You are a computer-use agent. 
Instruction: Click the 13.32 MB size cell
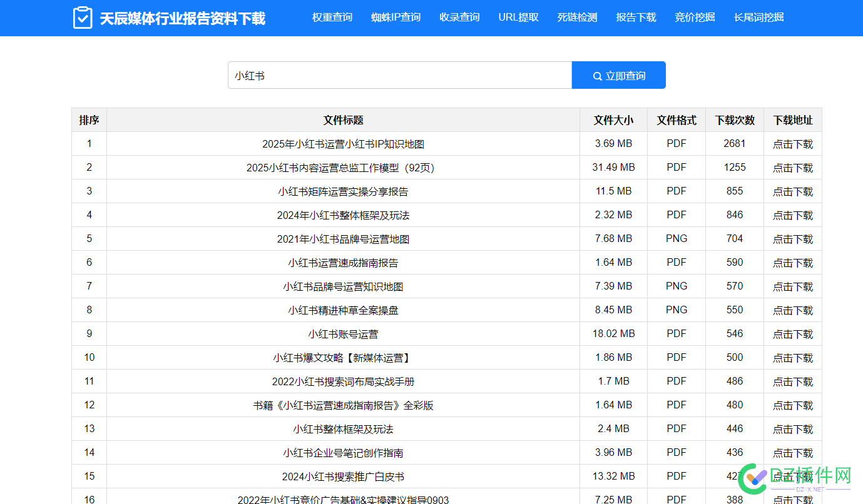[x=613, y=476]
